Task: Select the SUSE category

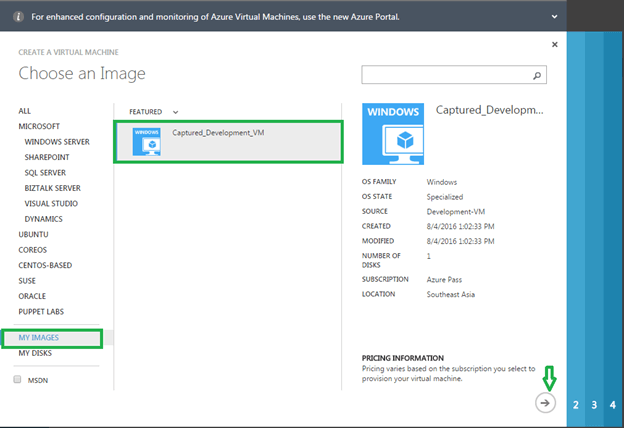Action: [x=27, y=281]
